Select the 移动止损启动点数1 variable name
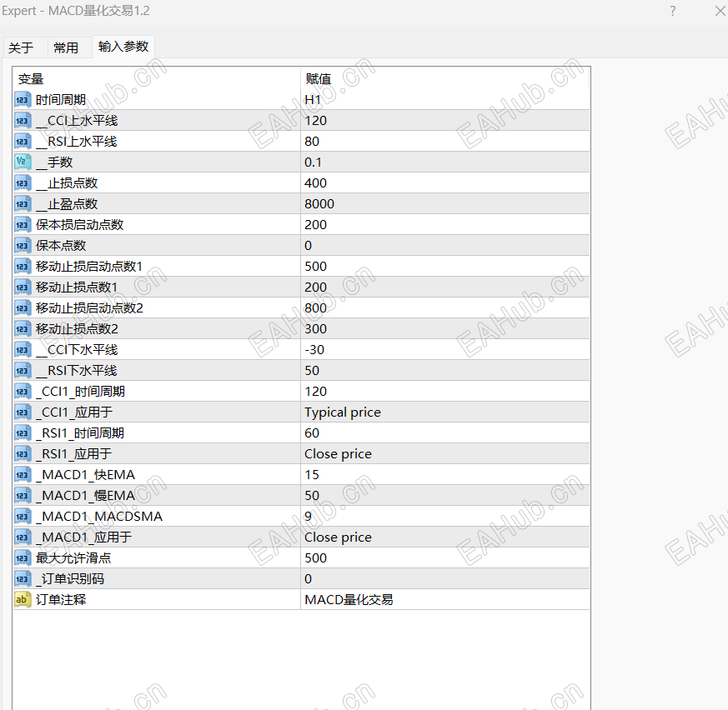 (x=89, y=267)
